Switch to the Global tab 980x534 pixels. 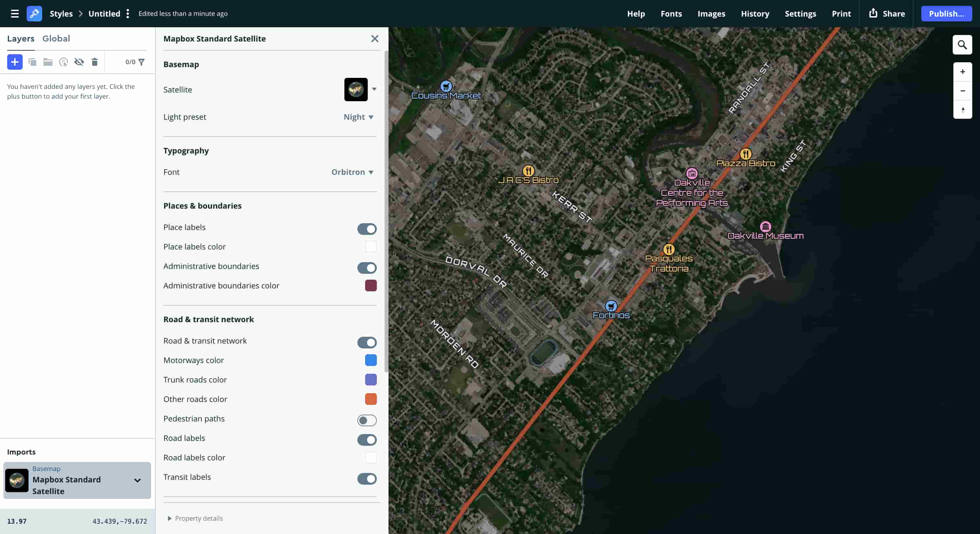56,38
